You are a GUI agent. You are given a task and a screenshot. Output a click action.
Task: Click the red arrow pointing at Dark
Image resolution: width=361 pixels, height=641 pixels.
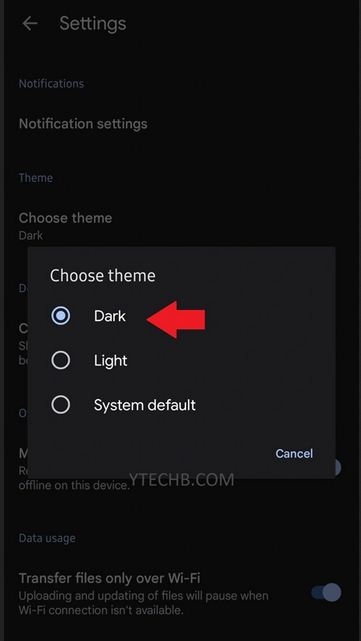coord(176,319)
